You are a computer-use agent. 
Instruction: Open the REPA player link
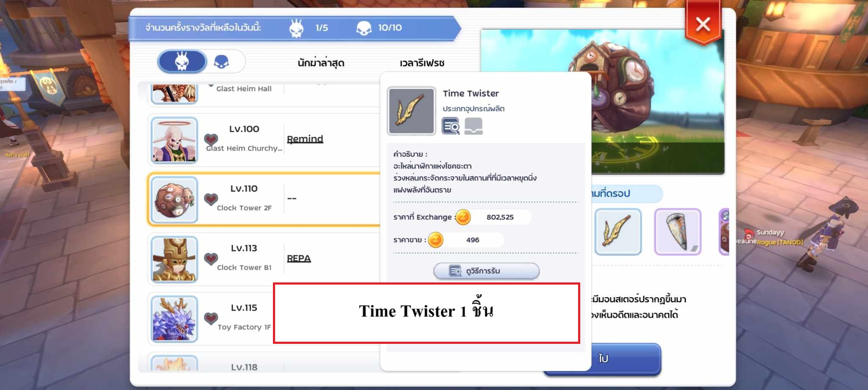click(x=299, y=258)
